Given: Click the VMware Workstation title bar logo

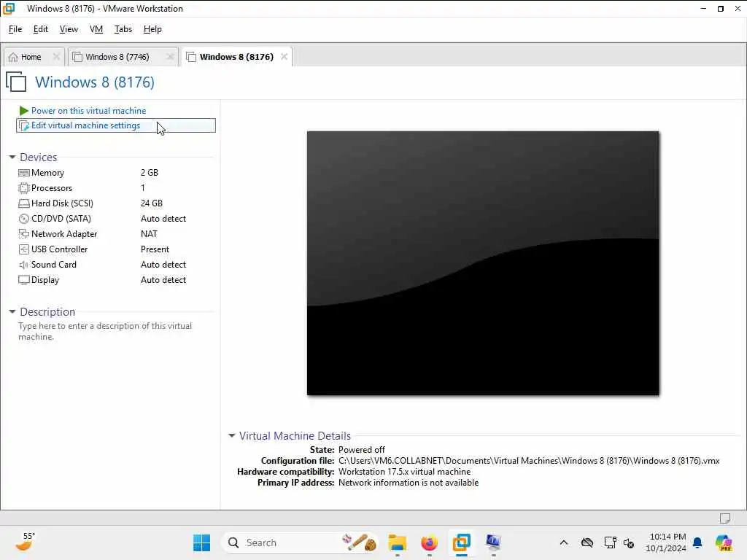Looking at the screenshot, I should pyautogui.click(x=9, y=9).
